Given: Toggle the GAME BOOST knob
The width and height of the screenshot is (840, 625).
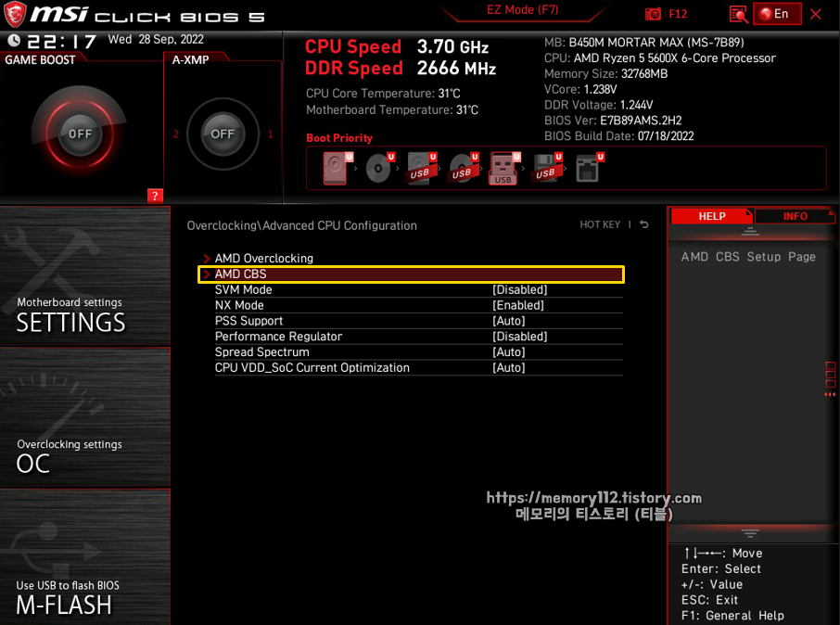Looking at the screenshot, I should coord(80,134).
